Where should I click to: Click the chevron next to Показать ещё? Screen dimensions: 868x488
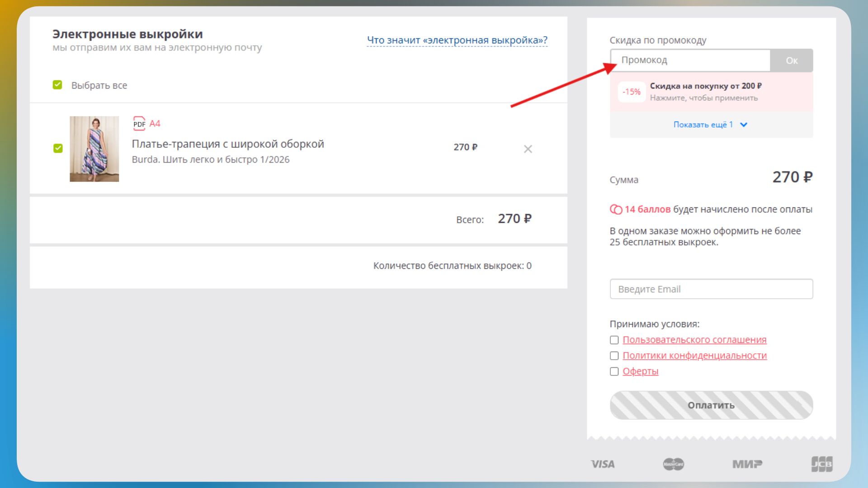click(x=744, y=125)
